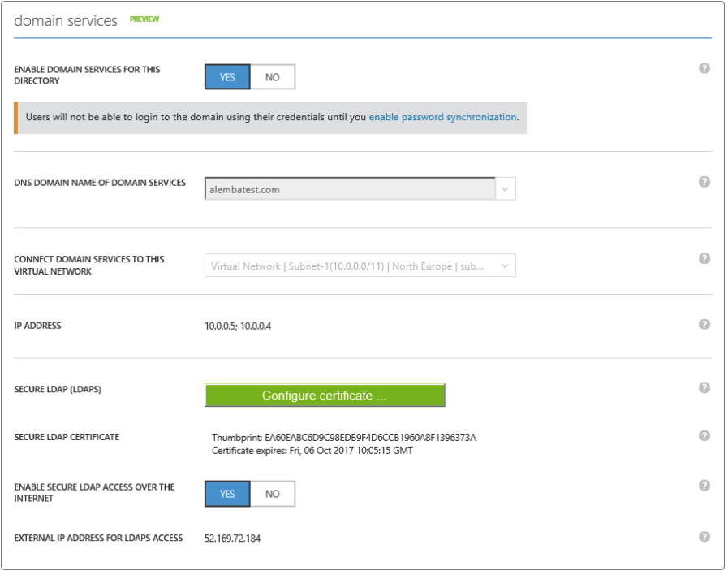Click the enable password synchronization link

pos(442,117)
